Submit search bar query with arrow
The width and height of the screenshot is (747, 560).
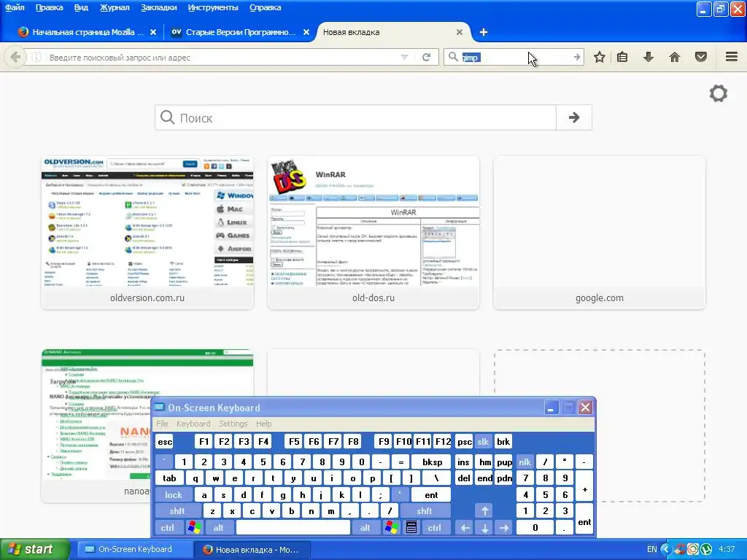(x=577, y=57)
